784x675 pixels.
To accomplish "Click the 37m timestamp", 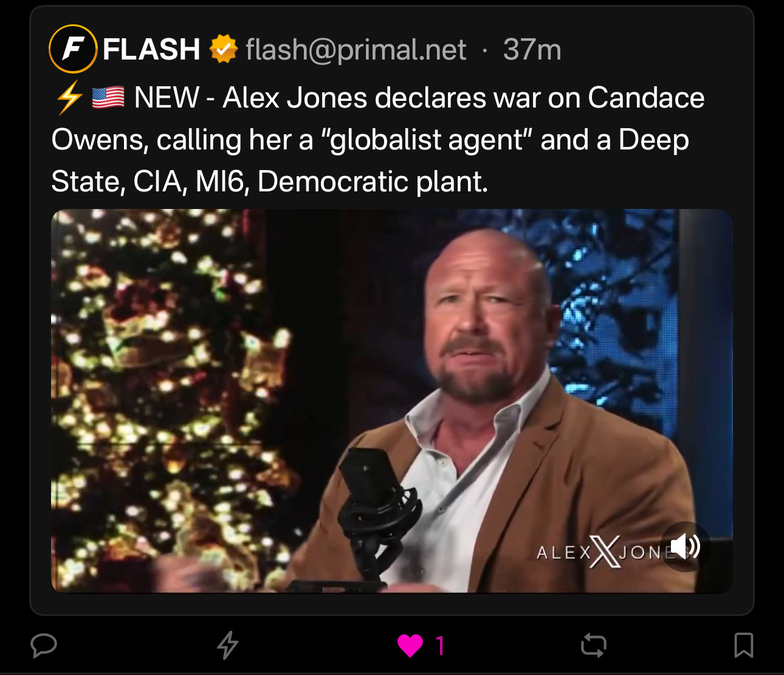I will point(532,50).
